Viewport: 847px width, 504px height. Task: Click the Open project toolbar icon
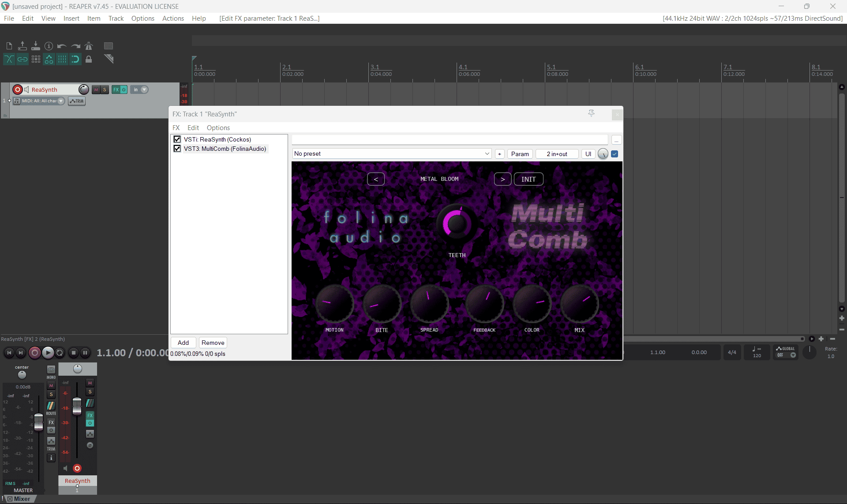point(22,46)
